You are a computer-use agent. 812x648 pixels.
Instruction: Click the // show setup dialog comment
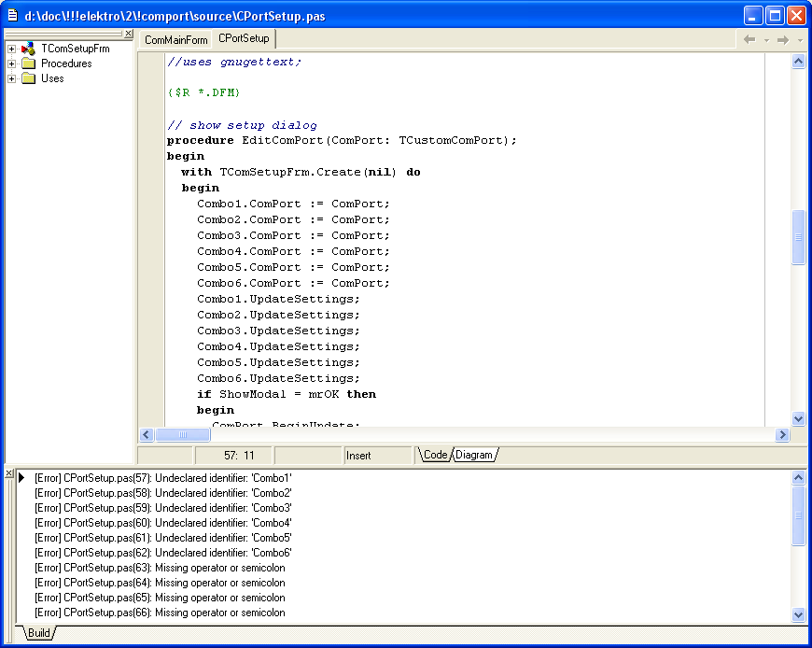click(x=242, y=125)
